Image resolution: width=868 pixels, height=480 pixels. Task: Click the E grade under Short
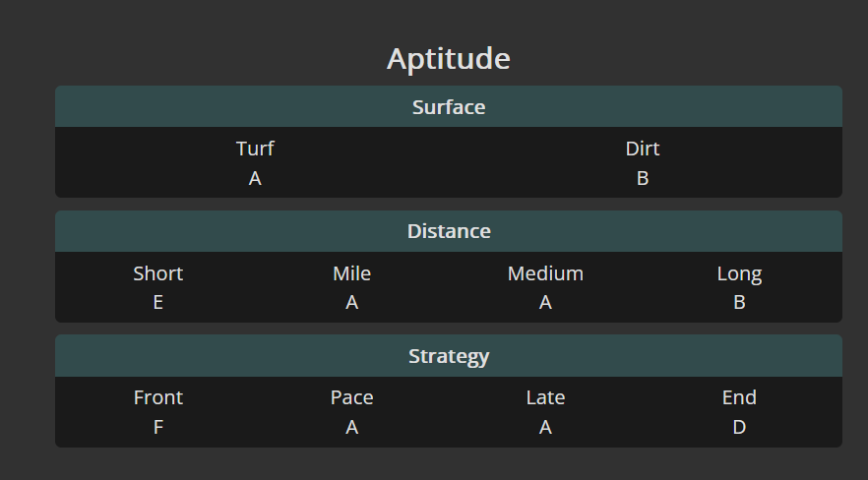click(158, 303)
